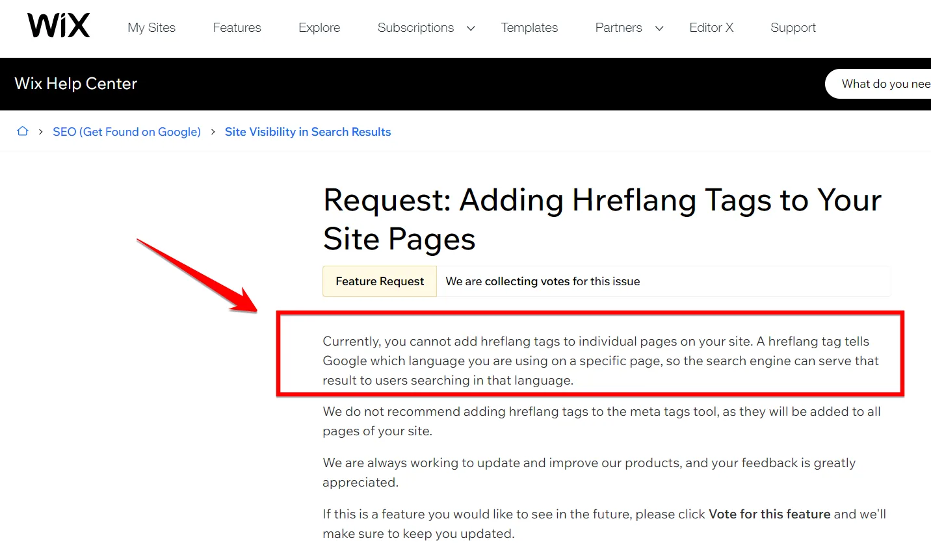Expand the Subscriptions dropdown chevron
This screenshot has width=931, height=560.
[x=471, y=29]
